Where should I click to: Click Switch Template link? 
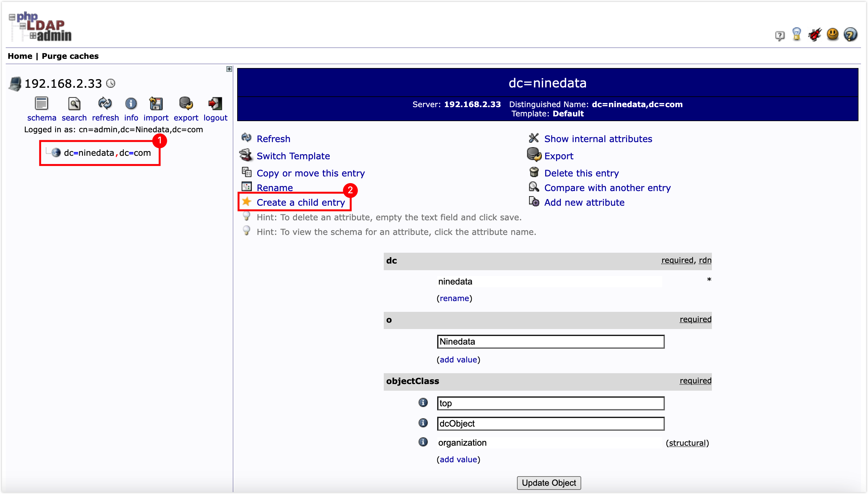(x=293, y=156)
